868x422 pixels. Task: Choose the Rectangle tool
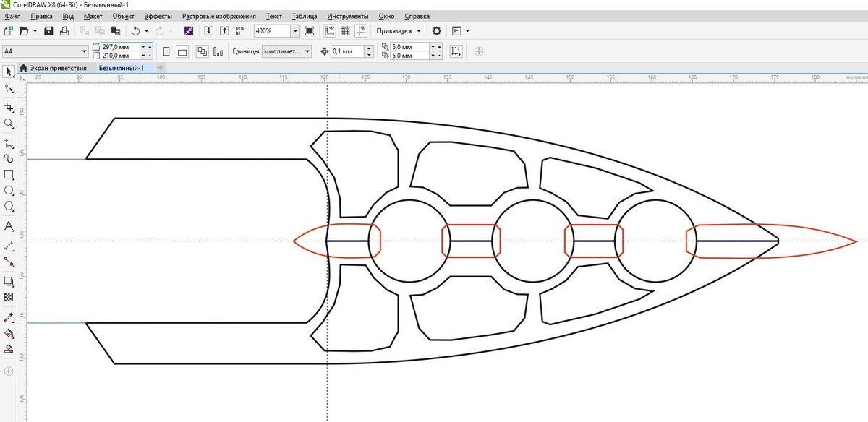(9, 174)
